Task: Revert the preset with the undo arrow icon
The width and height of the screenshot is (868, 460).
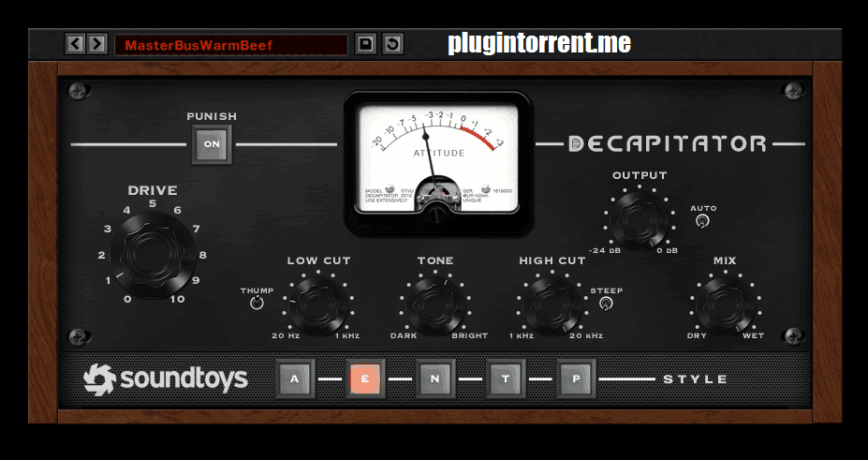Action: click(392, 44)
